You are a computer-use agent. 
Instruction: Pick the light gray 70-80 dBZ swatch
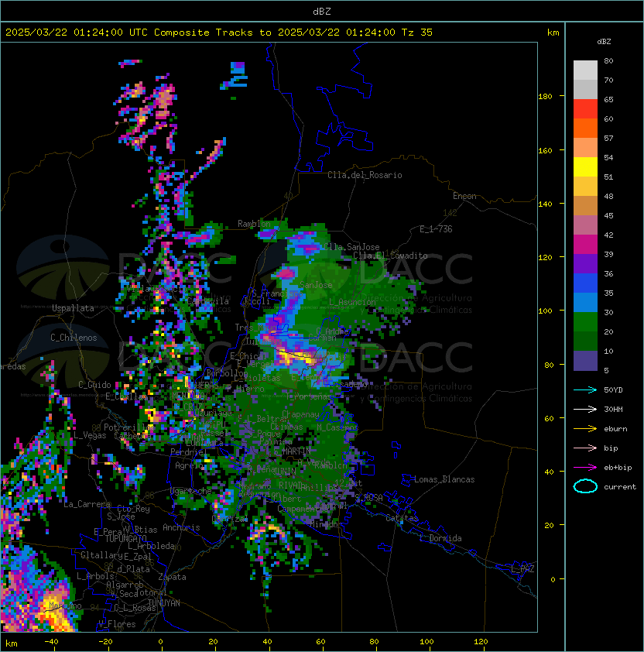585,70
